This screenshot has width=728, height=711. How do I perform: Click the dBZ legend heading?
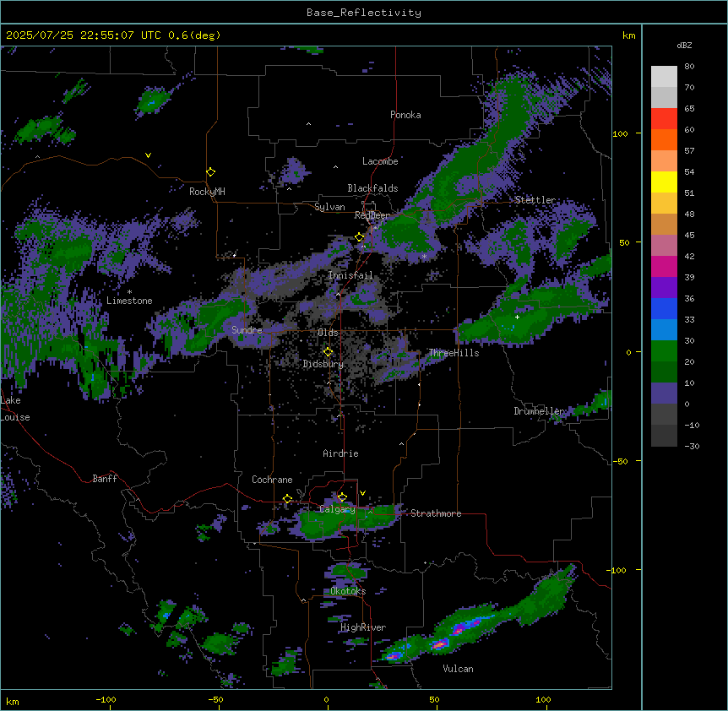pyautogui.click(x=684, y=46)
